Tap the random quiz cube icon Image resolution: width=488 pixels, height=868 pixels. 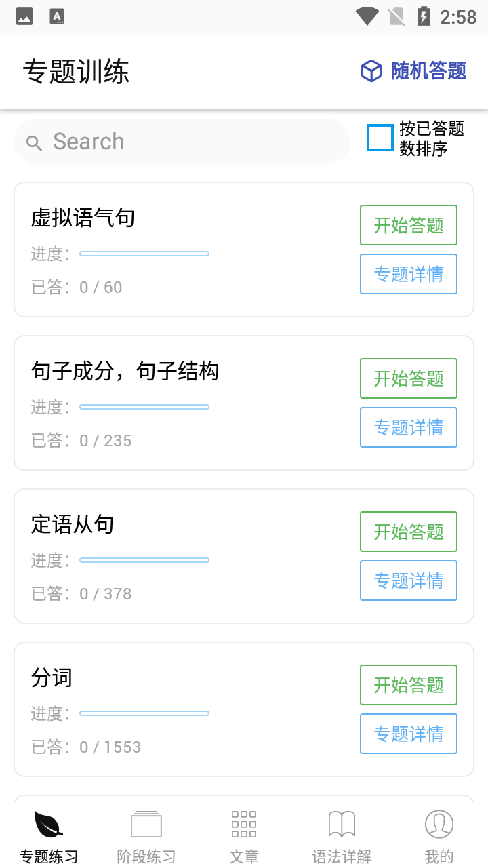pyautogui.click(x=371, y=71)
